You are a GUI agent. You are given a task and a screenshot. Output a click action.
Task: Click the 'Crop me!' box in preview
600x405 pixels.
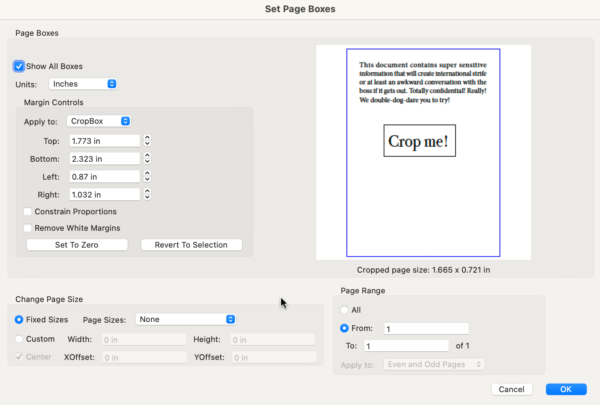coord(419,140)
